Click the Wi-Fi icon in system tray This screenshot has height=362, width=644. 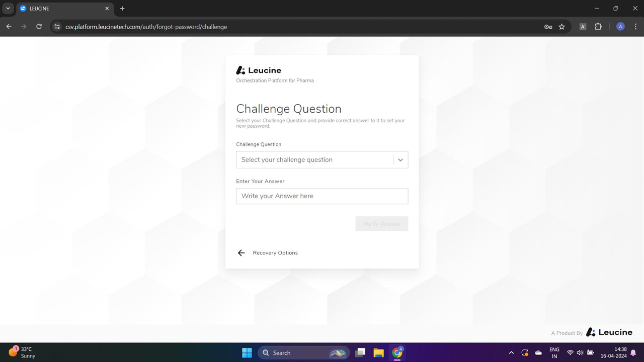[x=570, y=352]
